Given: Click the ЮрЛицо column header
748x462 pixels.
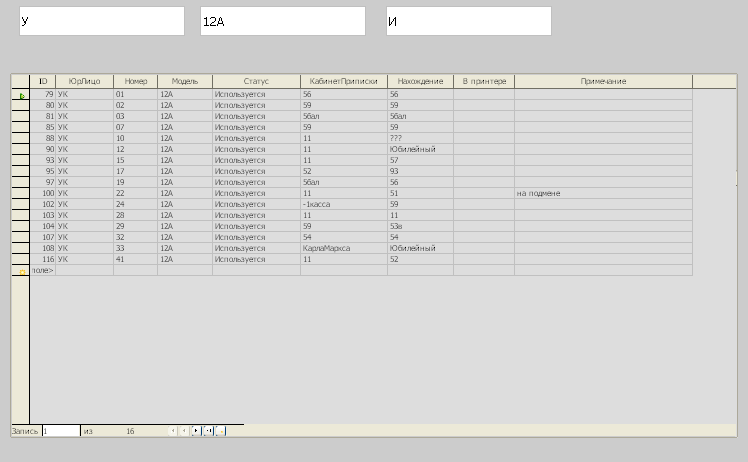Looking at the screenshot, I should 84,81.
